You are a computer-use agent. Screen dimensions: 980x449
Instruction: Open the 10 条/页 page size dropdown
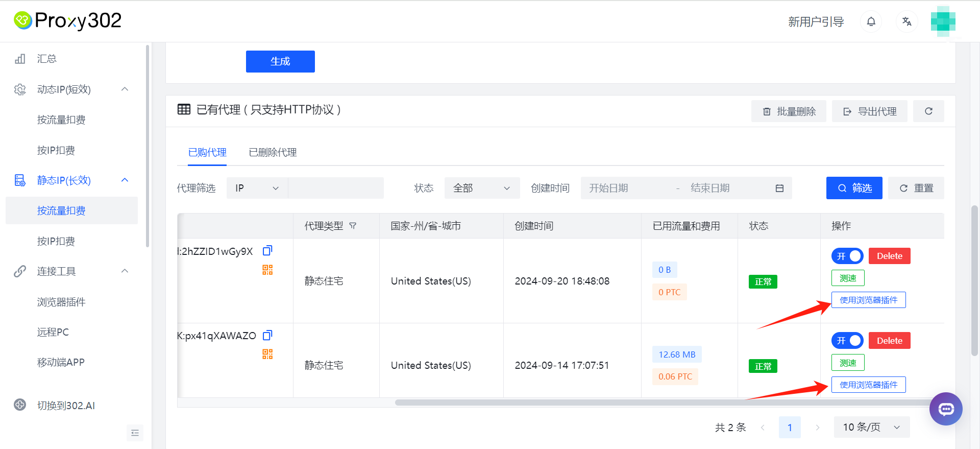[872, 427]
